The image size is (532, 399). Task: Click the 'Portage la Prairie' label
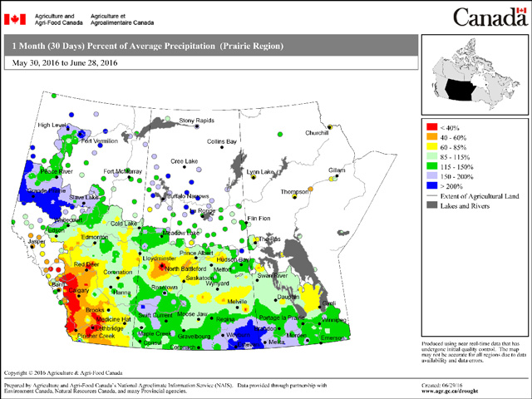(x=282, y=318)
